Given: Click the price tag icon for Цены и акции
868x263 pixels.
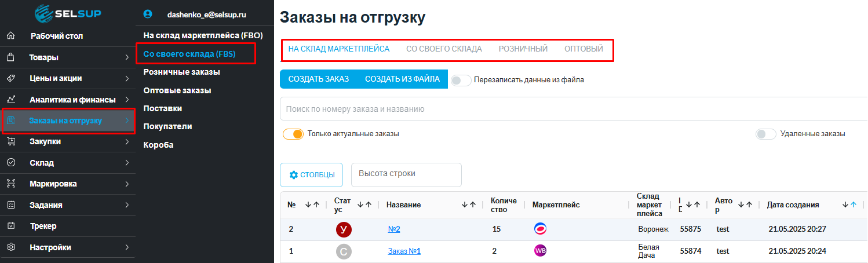Looking at the screenshot, I should click(10, 78).
